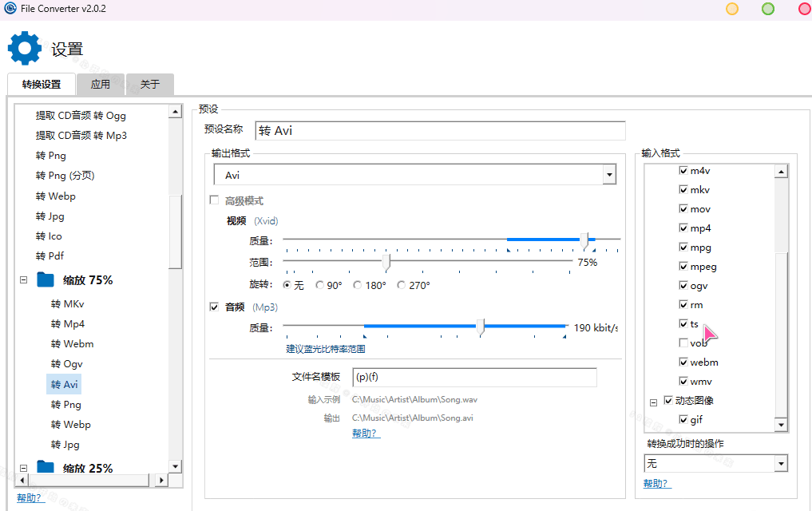Uncheck the 音频 checkbox
The height and width of the screenshot is (511, 812).
tap(214, 307)
